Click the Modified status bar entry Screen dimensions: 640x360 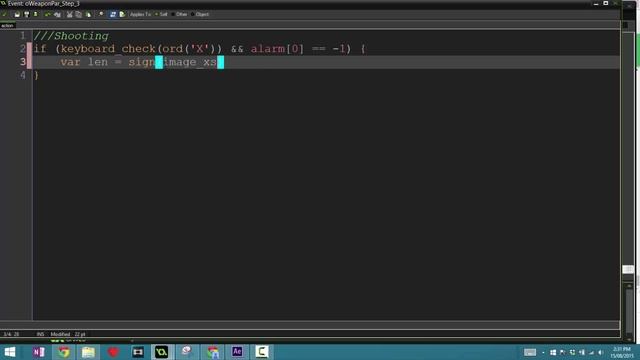point(60,334)
